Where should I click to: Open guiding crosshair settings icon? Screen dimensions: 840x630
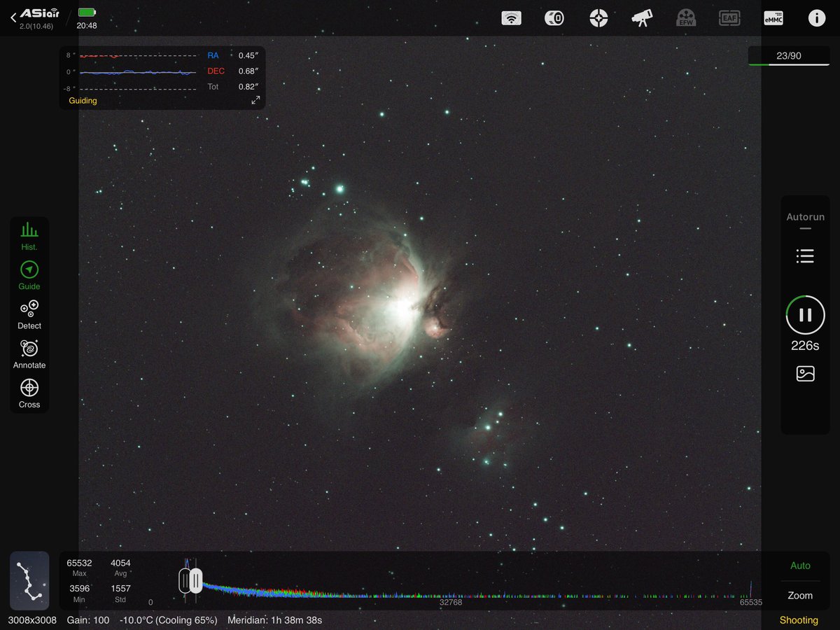point(598,18)
